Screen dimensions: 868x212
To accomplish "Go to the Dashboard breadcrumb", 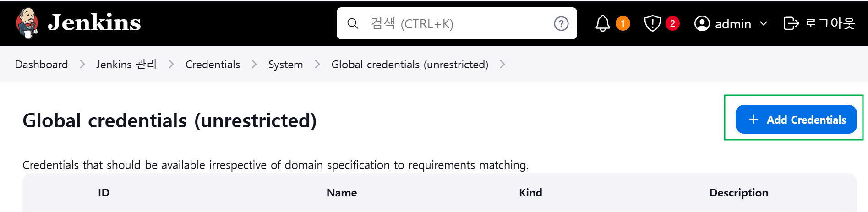I will click(42, 65).
